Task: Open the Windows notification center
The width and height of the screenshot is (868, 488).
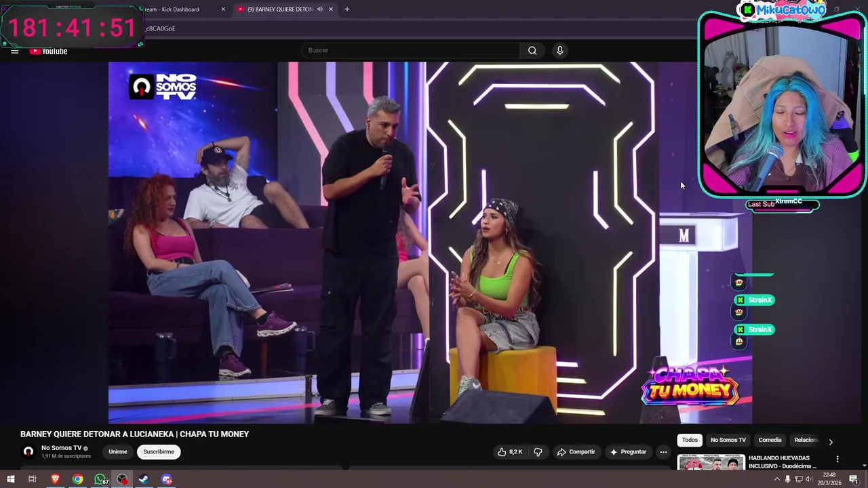Action: tap(854, 479)
